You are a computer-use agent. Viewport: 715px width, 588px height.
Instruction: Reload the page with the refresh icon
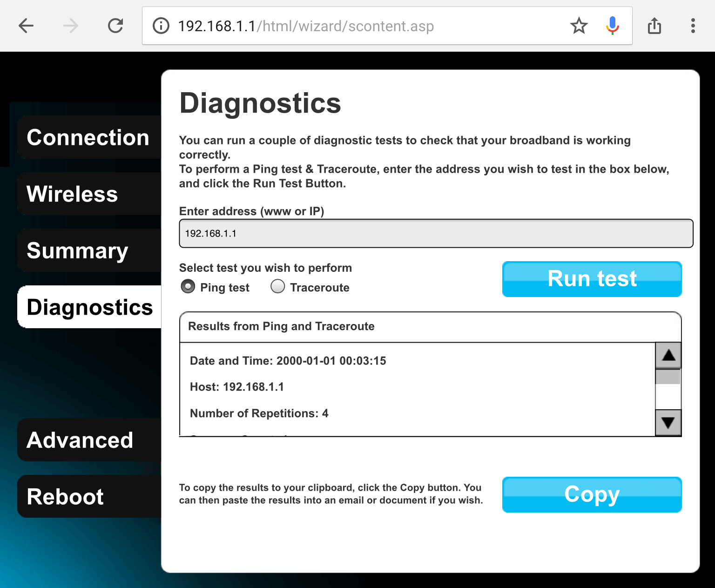[x=115, y=26]
